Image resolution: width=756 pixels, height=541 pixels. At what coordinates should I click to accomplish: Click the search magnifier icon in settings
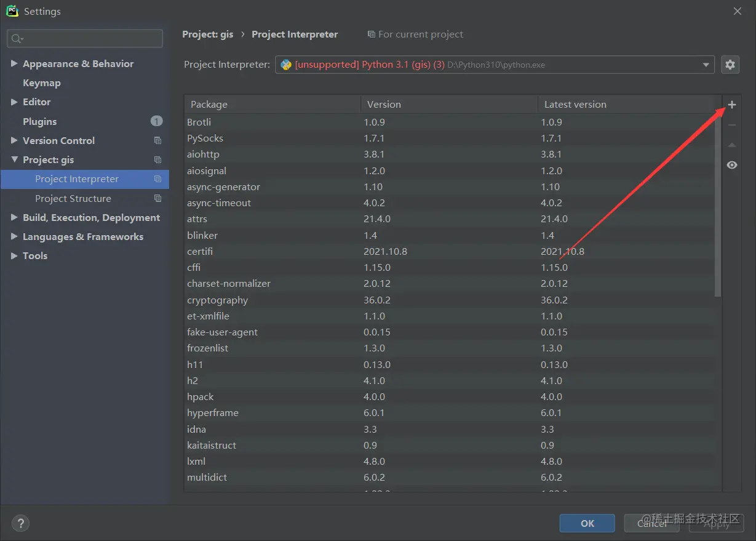17,39
